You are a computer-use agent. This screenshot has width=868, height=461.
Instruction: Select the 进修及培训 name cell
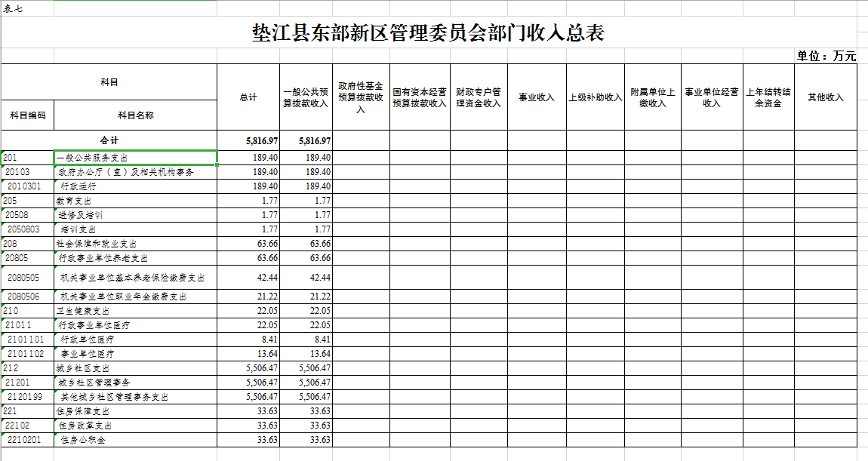tap(136, 215)
